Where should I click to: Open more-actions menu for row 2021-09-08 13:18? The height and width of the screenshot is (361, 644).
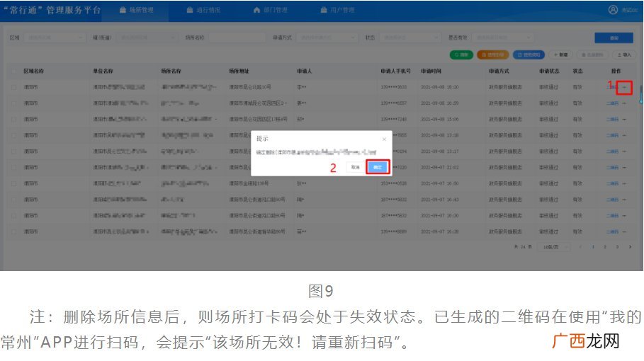click(x=624, y=135)
